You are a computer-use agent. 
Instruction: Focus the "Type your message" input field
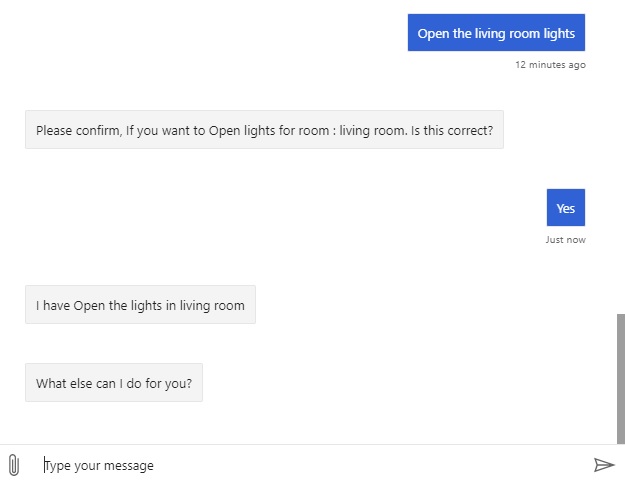(x=300, y=465)
